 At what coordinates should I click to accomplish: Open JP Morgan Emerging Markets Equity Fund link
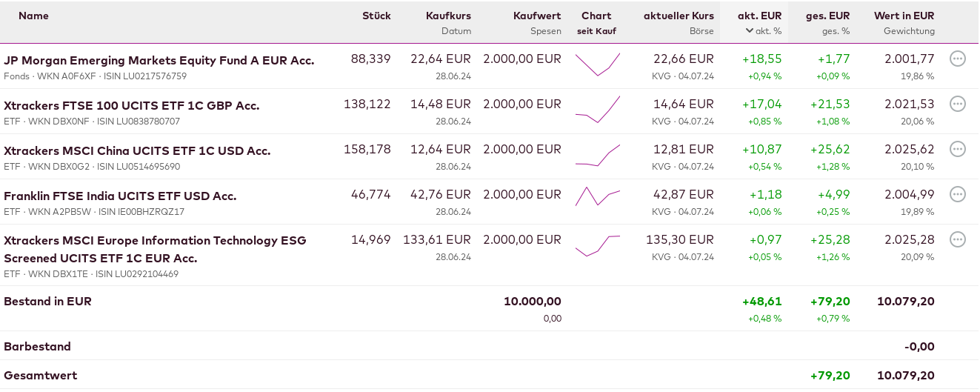(x=159, y=60)
